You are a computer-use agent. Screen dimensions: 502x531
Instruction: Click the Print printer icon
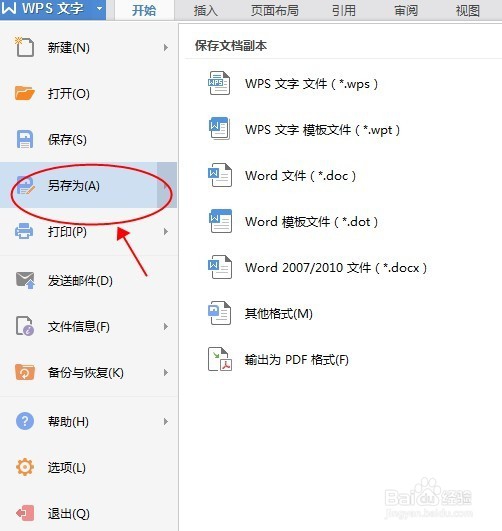[24, 231]
